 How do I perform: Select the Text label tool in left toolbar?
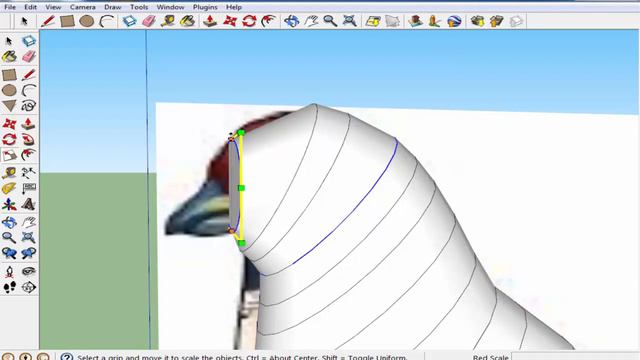(29, 189)
